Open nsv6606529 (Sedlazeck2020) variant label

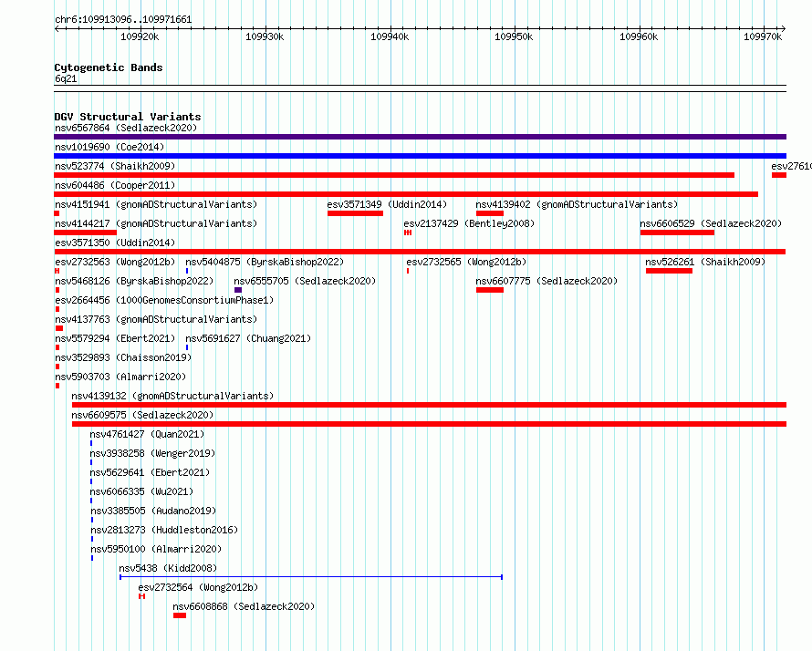pos(711,223)
